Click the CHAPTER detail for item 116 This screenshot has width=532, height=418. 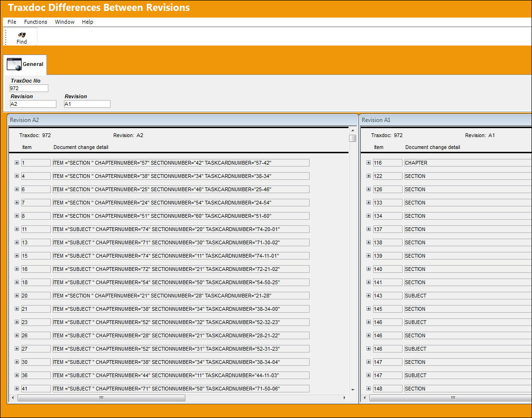(x=468, y=163)
